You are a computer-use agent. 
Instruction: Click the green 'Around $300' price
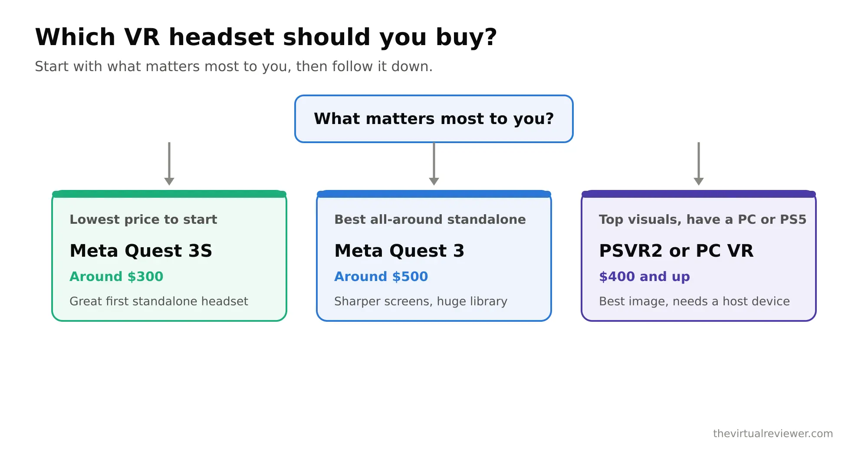116,276
